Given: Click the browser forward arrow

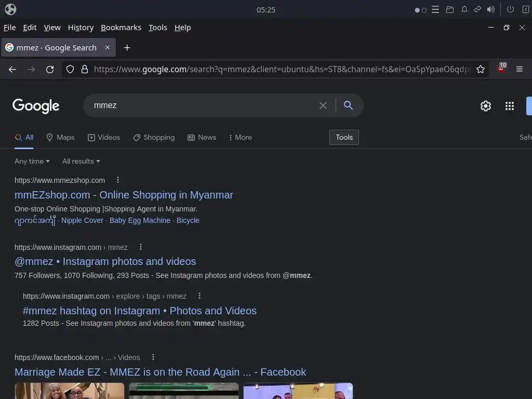Looking at the screenshot, I should (x=31, y=70).
